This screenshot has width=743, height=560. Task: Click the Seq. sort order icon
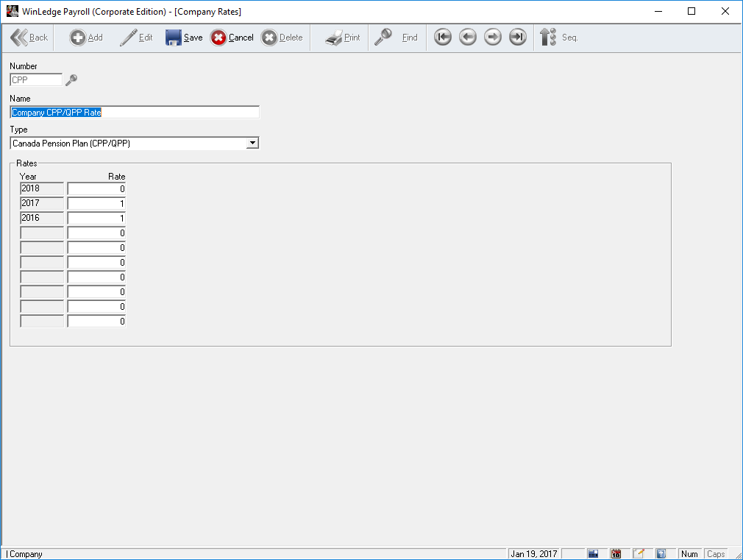pyautogui.click(x=558, y=38)
